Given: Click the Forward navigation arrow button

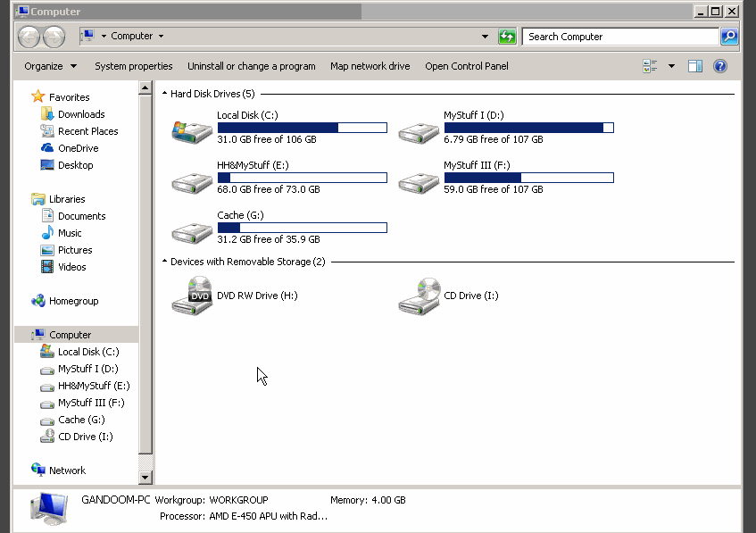Looking at the screenshot, I should click(54, 37).
